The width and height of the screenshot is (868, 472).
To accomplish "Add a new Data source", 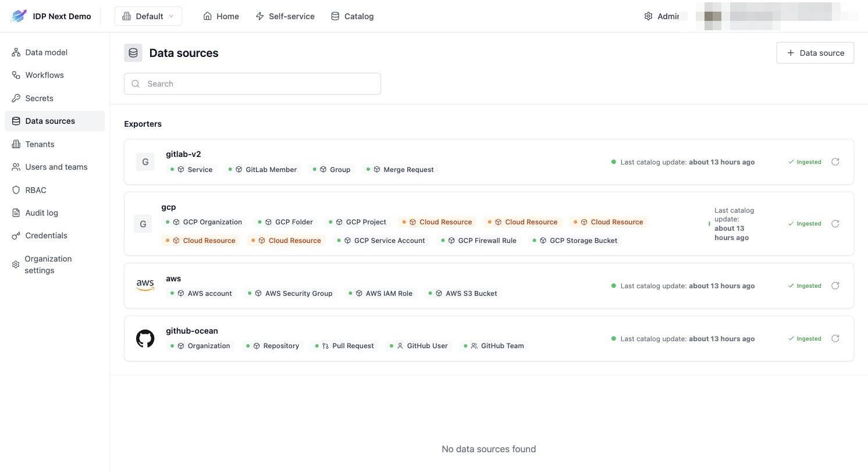I will point(815,53).
